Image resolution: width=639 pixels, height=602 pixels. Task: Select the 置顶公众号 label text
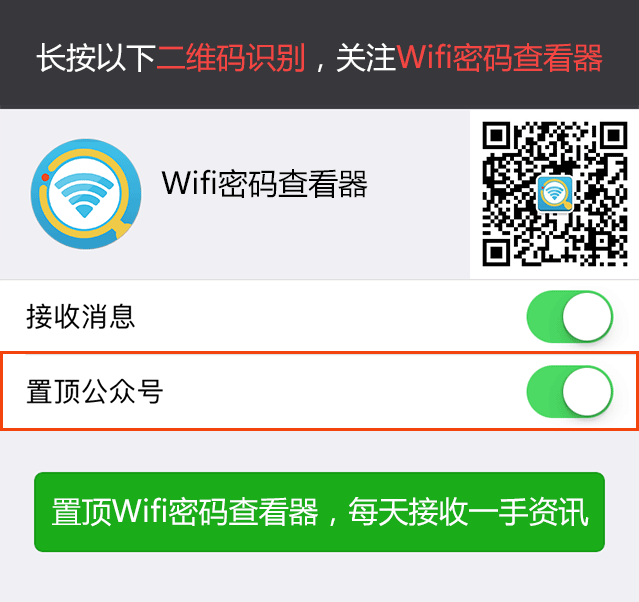(x=95, y=392)
